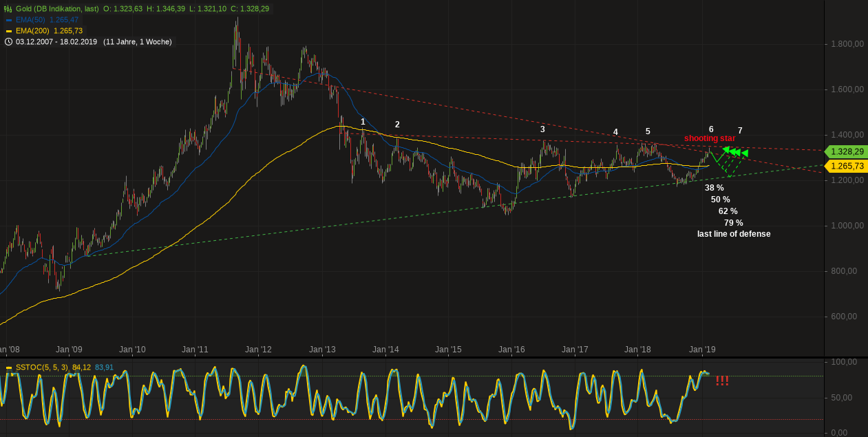Select the blue EMA(50) line marker icon
This screenshot has width=868, height=437.
8,20
